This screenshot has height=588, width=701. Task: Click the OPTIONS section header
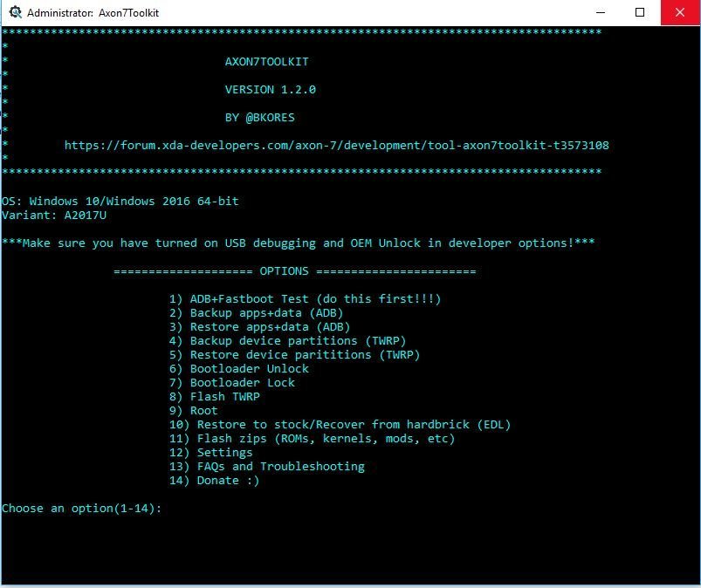pos(294,271)
